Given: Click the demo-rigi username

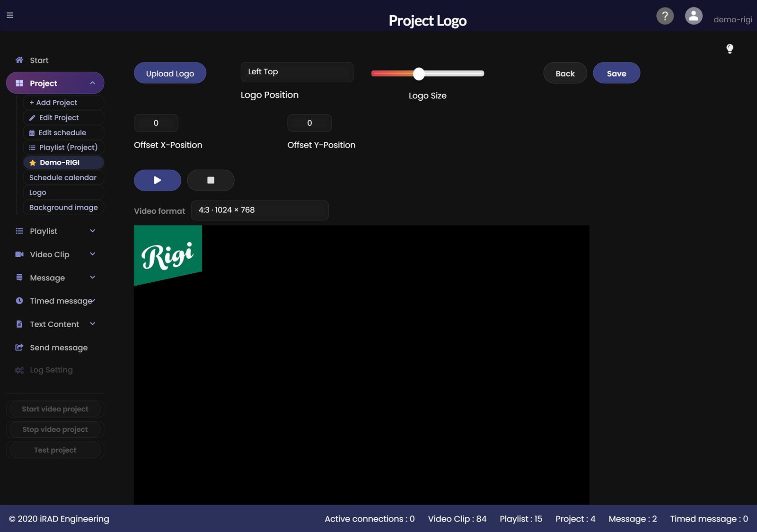Looking at the screenshot, I should pos(732,19).
